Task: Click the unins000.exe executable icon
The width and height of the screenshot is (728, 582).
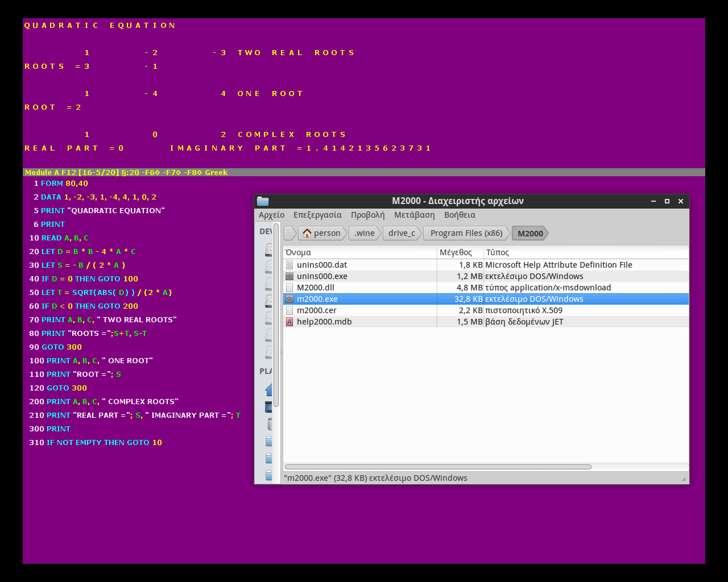Action: coord(289,276)
